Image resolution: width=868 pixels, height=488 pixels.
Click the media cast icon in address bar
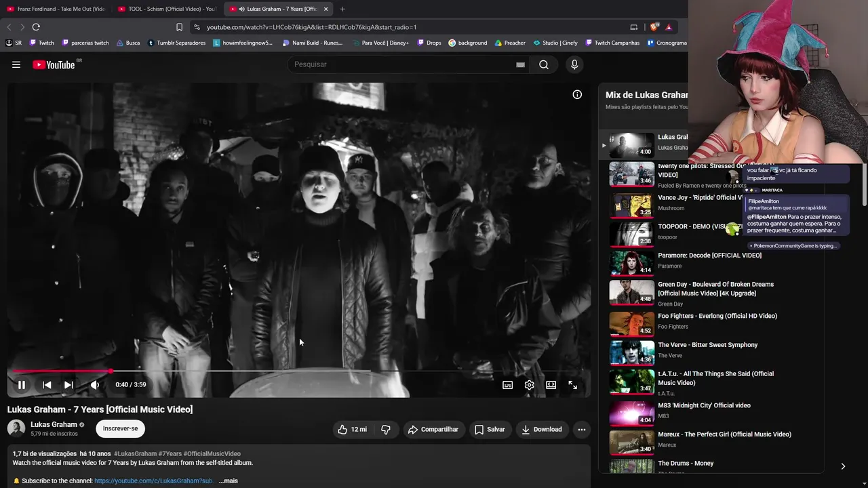point(634,27)
